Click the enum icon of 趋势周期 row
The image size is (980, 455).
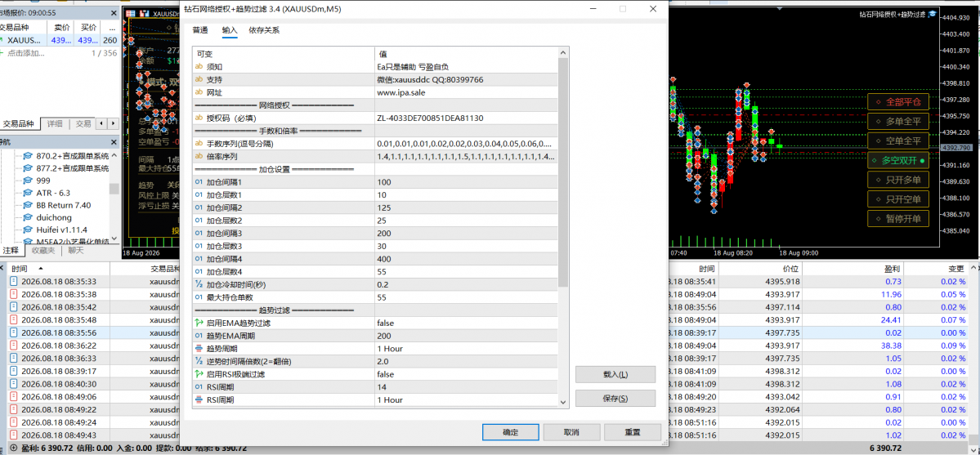coord(199,349)
